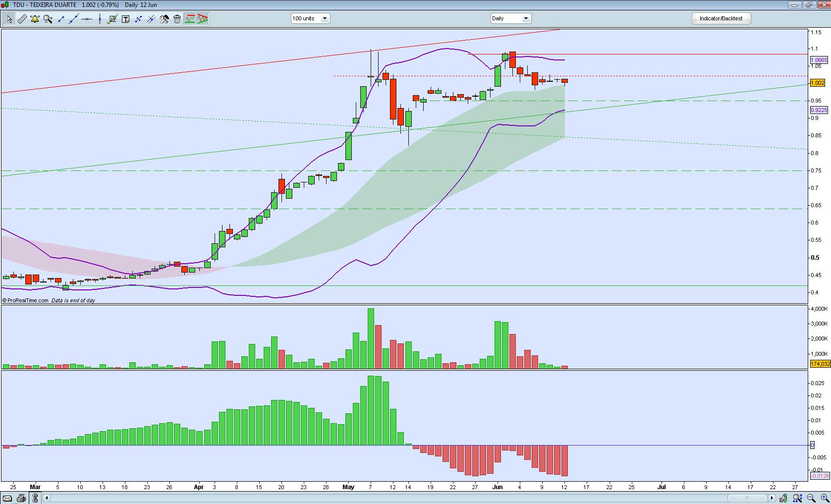Click the scrollbar left arrow
Viewport: 831px width, 504px height.
(x=47, y=498)
